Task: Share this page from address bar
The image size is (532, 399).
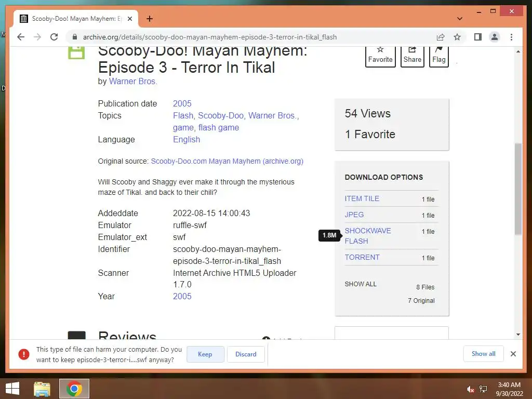Action: pos(441,37)
